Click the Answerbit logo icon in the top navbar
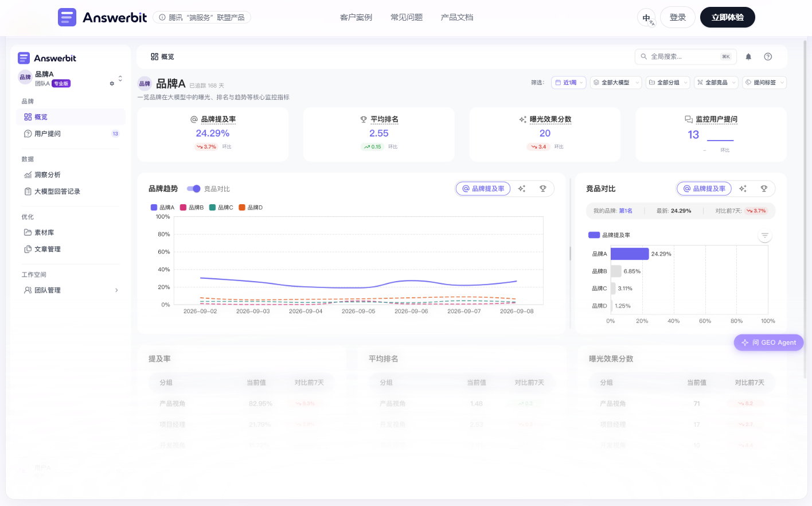The height and width of the screenshot is (506, 812). [x=67, y=17]
